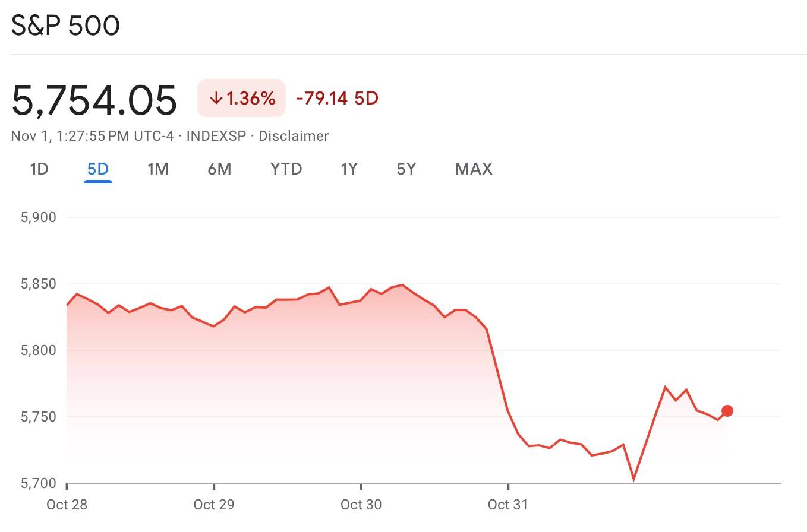Click the Oct 28 date label

(x=67, y=505)
